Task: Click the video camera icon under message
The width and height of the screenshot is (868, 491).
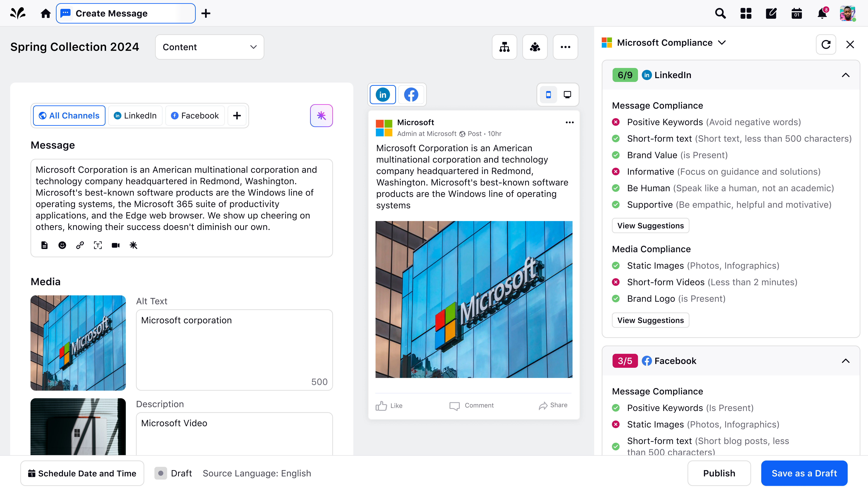Action: click(x=115, y=245)
